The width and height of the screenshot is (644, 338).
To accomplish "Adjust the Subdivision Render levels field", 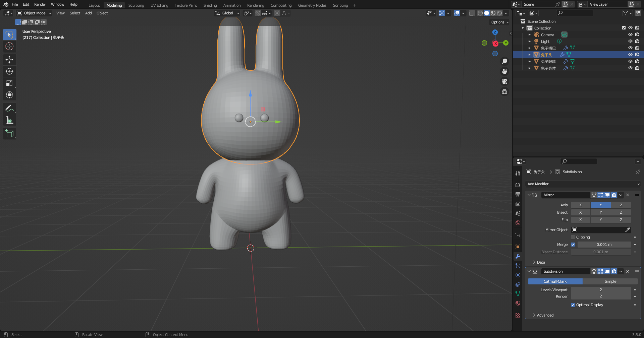I will (x=601, y=296).
